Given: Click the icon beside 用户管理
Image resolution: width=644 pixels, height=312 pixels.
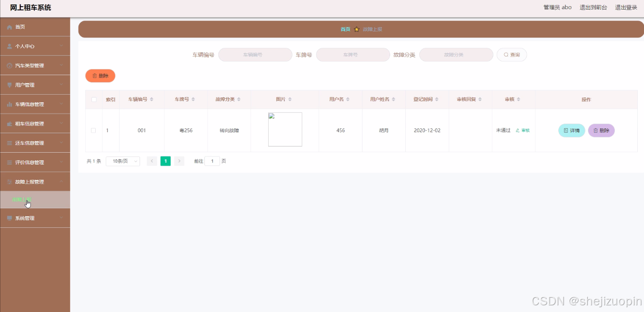Looking at the screenshot, I should click(x=10, y=85).
